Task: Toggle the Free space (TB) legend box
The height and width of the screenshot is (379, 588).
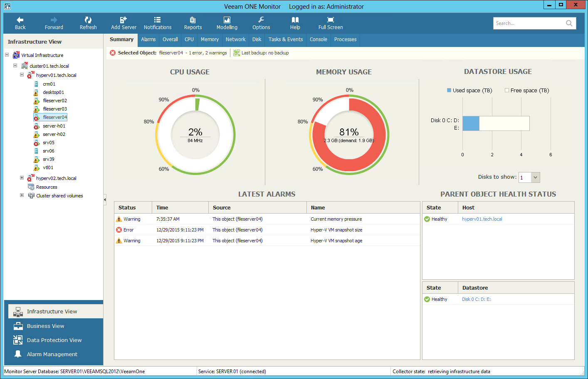Action: [x=507, y=90]
